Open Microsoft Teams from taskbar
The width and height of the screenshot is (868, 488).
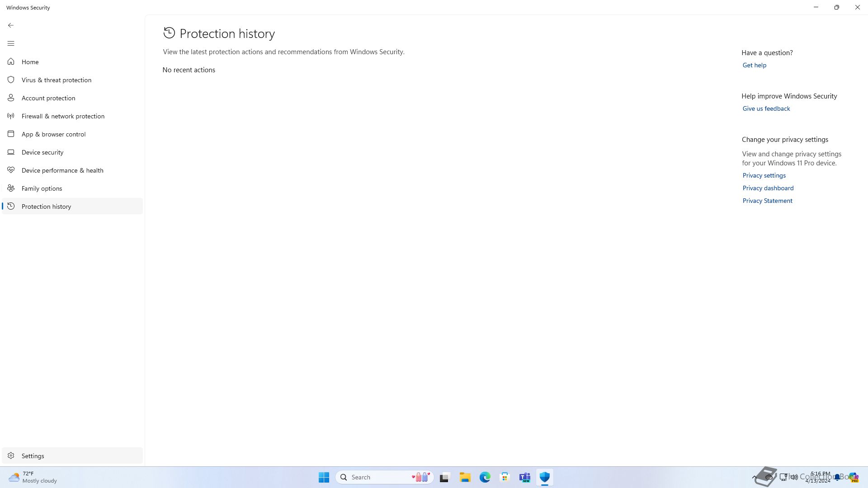click(524, 477)
